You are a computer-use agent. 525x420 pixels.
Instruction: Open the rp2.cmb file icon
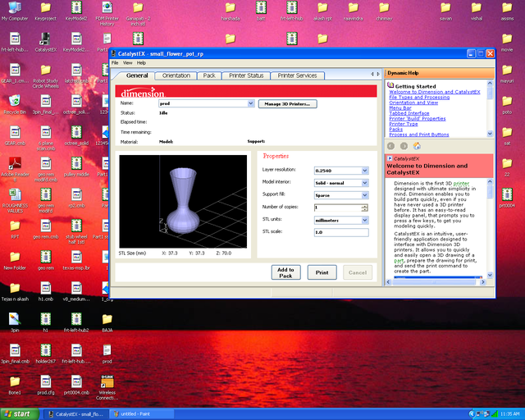[x=76, y=198]
